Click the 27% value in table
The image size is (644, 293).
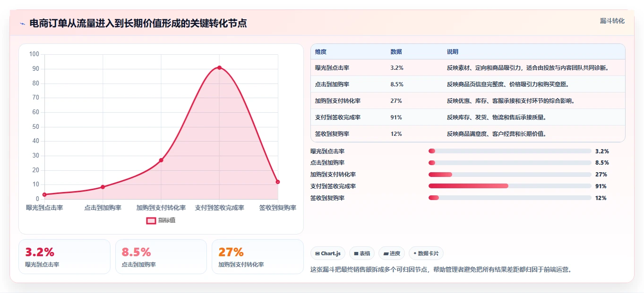pos(396,101)
